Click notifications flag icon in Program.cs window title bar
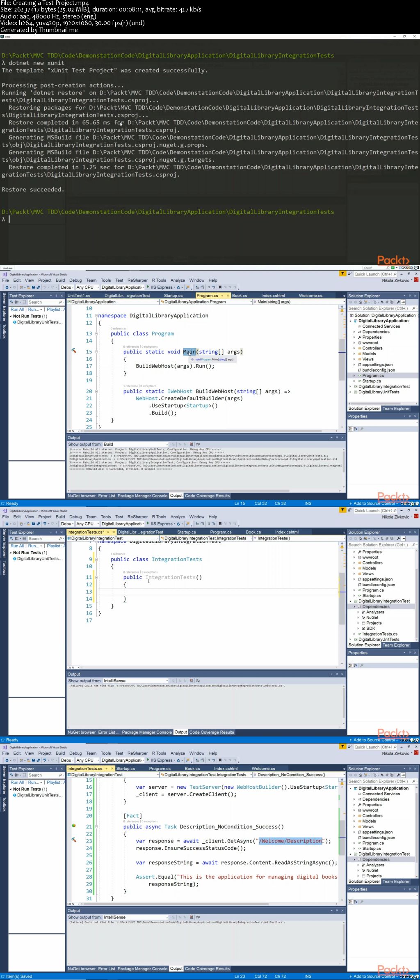 [x=342, y=274]
